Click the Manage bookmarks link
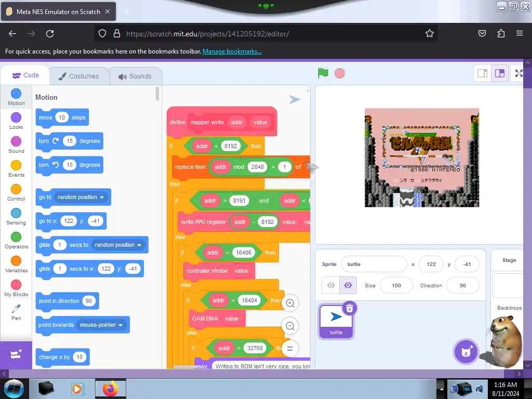This screenshot has width=532, height=399. [x=232, y=51]
